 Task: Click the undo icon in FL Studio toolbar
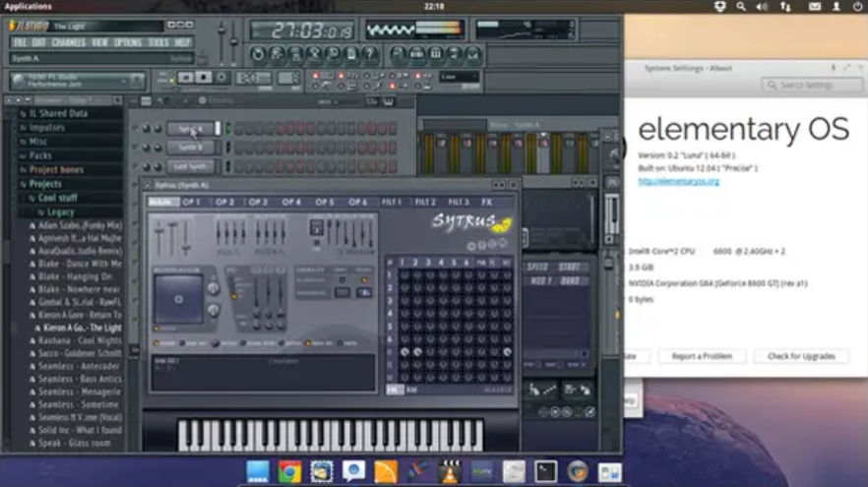pos(258,54)
